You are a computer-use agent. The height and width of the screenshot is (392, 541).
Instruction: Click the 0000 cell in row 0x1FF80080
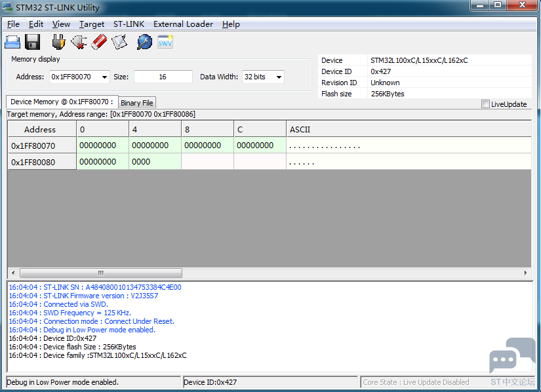pyautogui.click(x=155, y=162)
